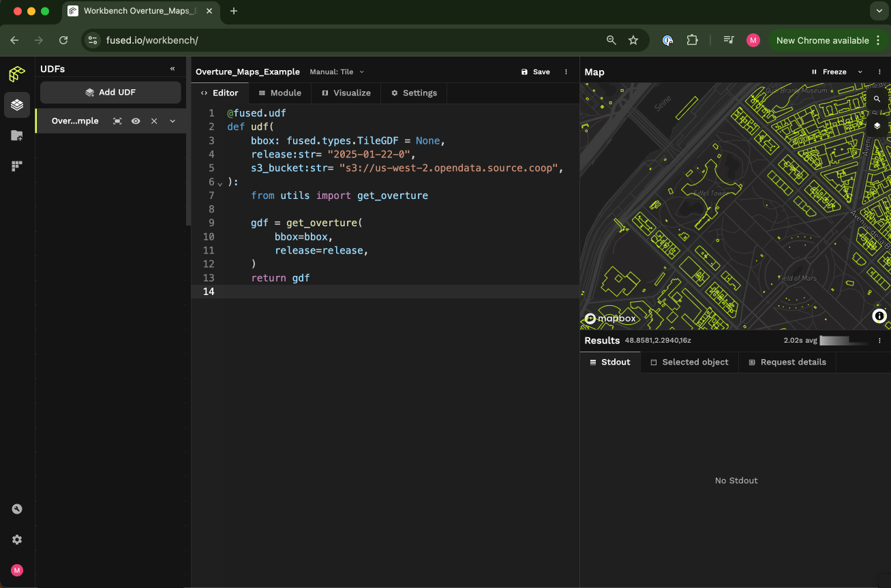Open the Chrome profile avatar M
Image resolution: width=891 pixels, height=588 pixels.
(x=753, y=40)
